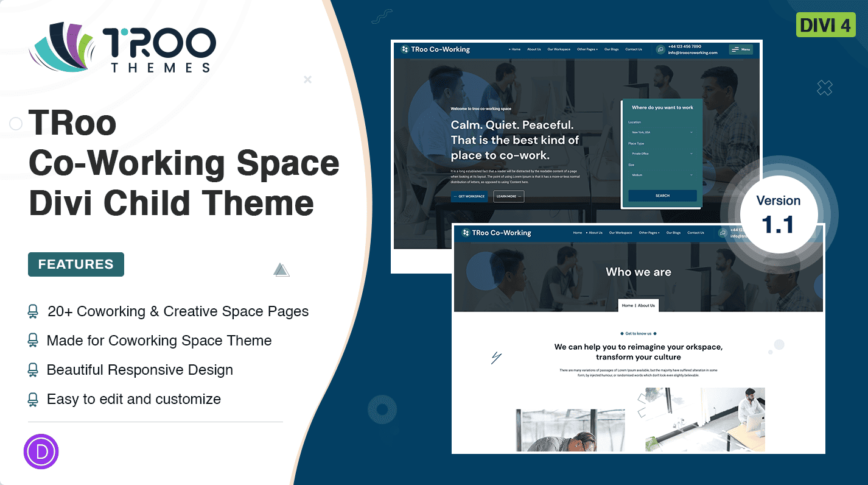The width and height of the screenshot is (868, 485).
Task: Click 'Where do you want to work' heading
Action: (662, 108)
